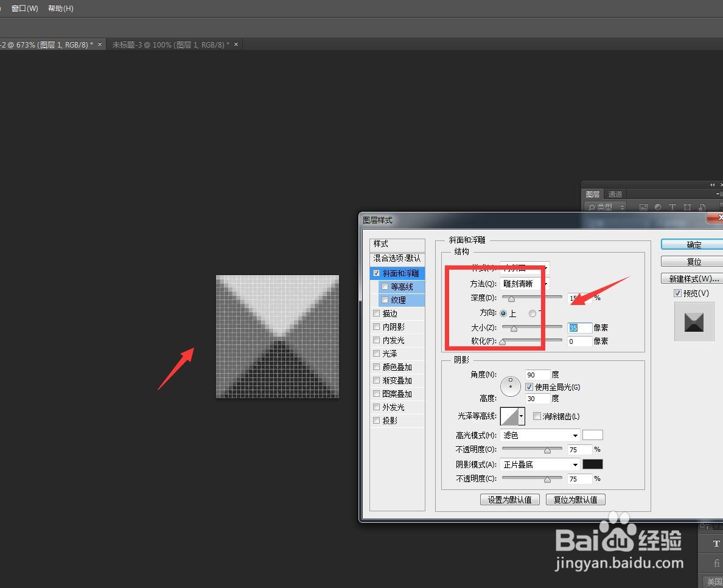Toggle the 预览 checkbox

677,293
